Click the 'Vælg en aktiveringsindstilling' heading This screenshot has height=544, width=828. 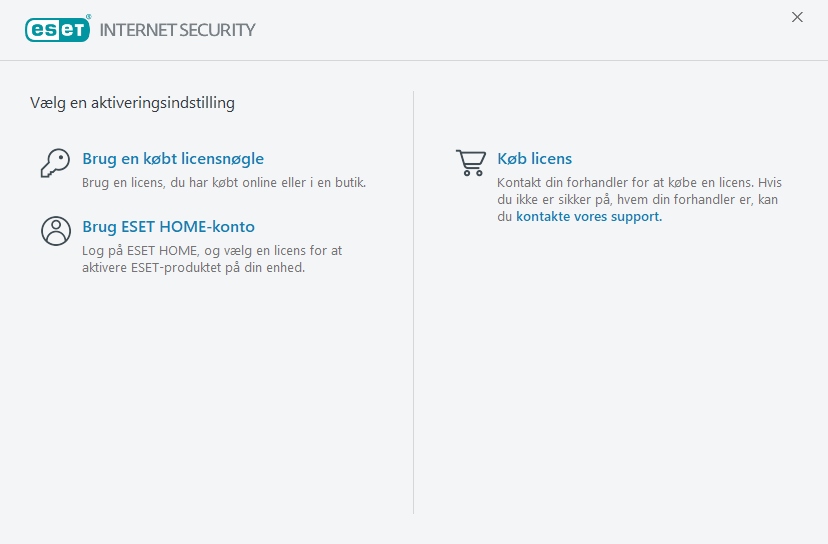pyautogui.click(x=133, y=102)
